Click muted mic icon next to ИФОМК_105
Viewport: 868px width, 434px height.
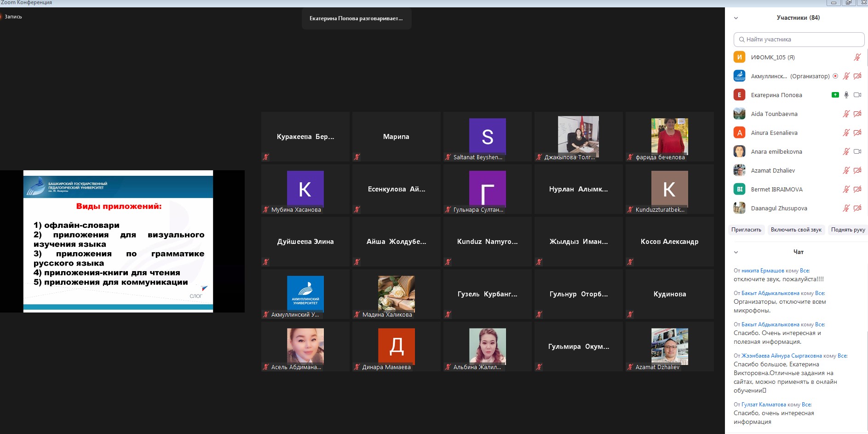point(857,58)
